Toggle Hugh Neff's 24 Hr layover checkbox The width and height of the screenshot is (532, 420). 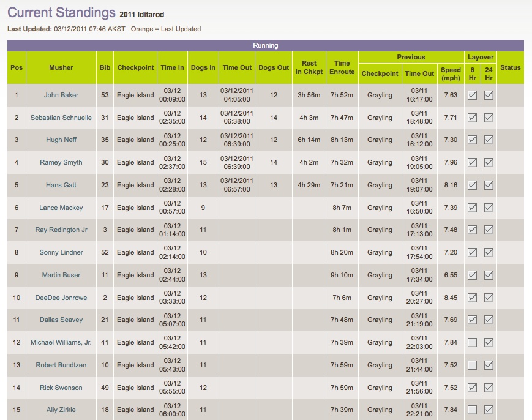pos(489,140)
